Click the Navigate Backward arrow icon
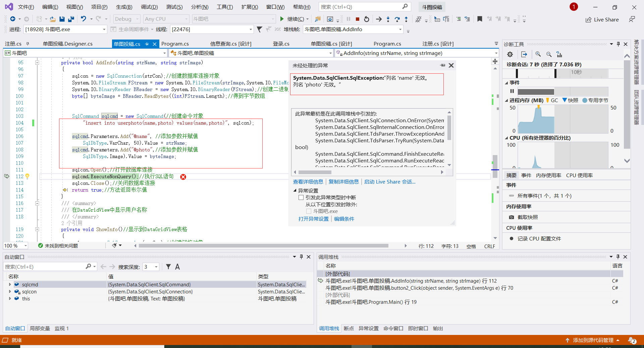644x348 pixels. pos(13,19)
